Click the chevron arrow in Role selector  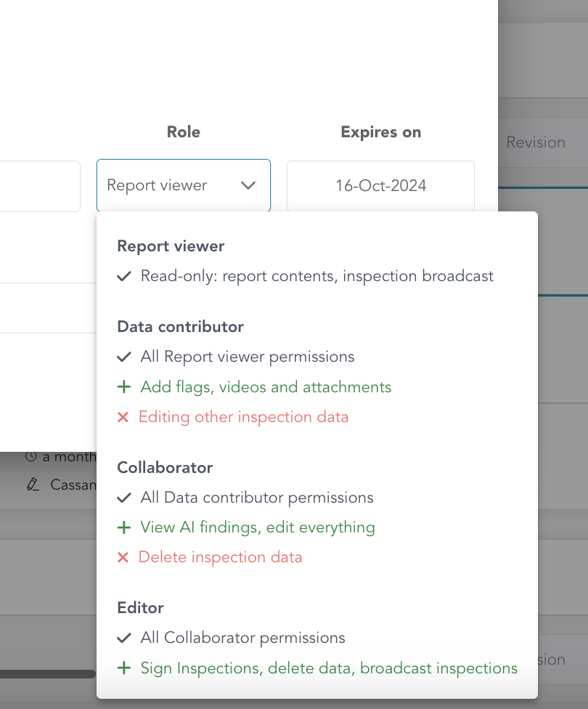248,185
